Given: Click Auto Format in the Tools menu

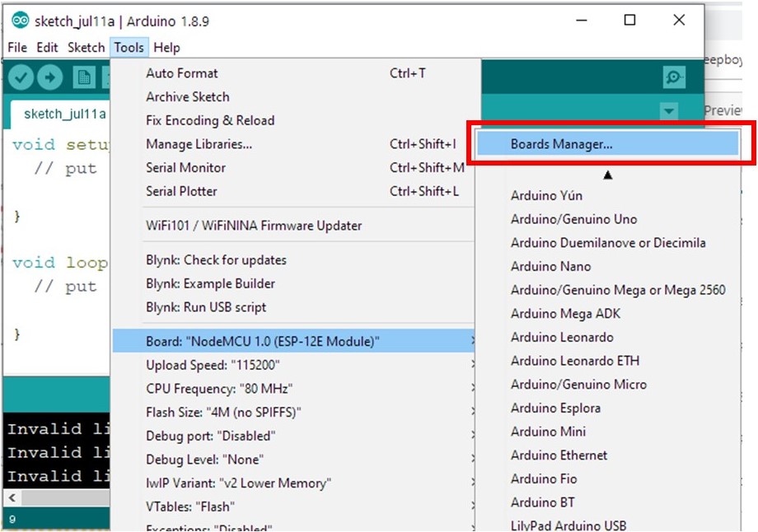Looking at the screenshot, I should [182, 73].
